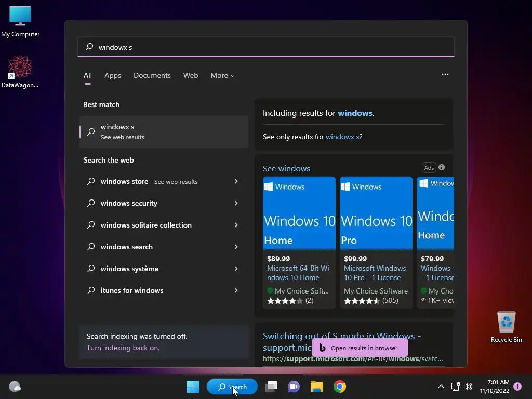Switch to the Web tab
Image resolution: width=532 pixels, height=399 pixels.
pos(191,76)
